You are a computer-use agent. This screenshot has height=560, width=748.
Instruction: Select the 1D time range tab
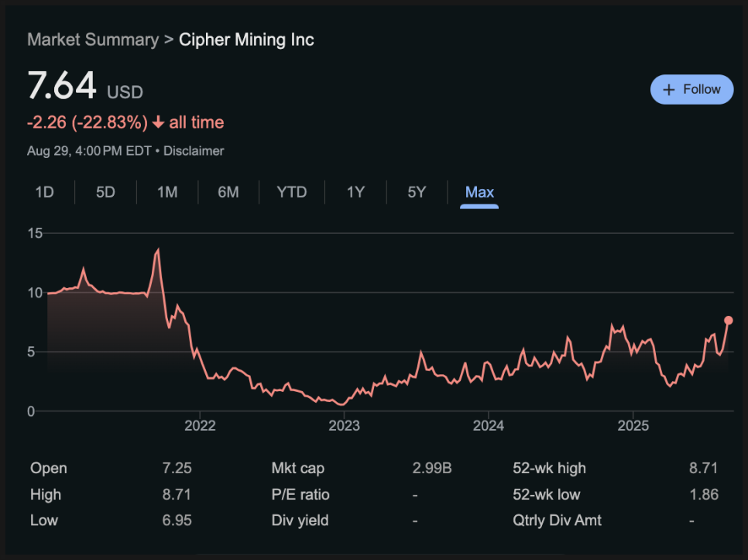point(44,192)
